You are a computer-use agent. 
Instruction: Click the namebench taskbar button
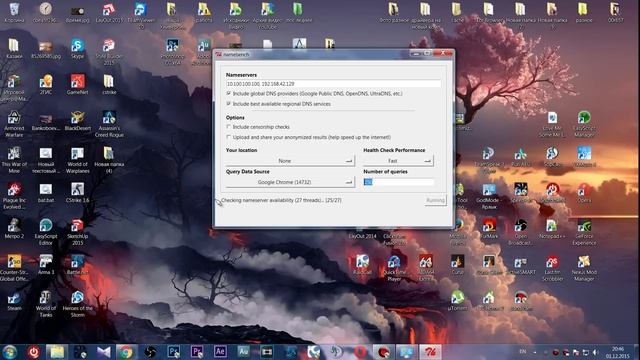pyautogui.click(x=430, y=352)
